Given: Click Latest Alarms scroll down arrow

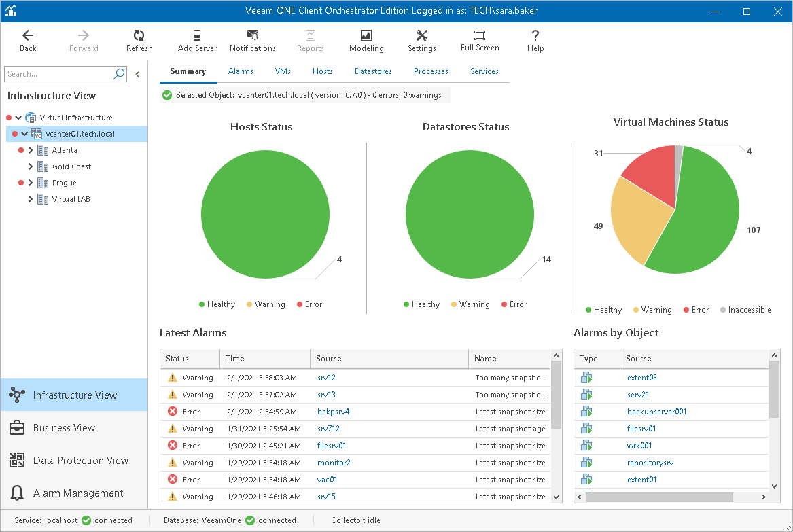Looking at the screenshot, I should pos(557,497).
